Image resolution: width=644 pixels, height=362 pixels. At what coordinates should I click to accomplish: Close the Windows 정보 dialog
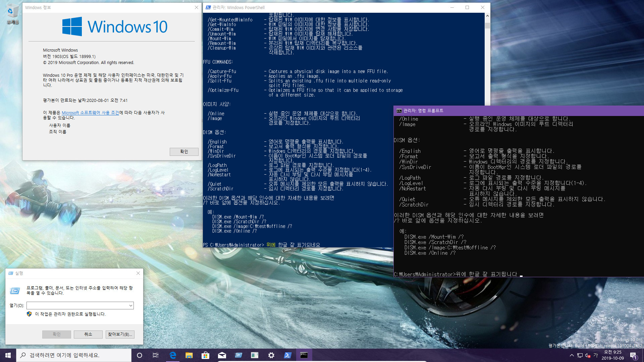click(197, 7)
